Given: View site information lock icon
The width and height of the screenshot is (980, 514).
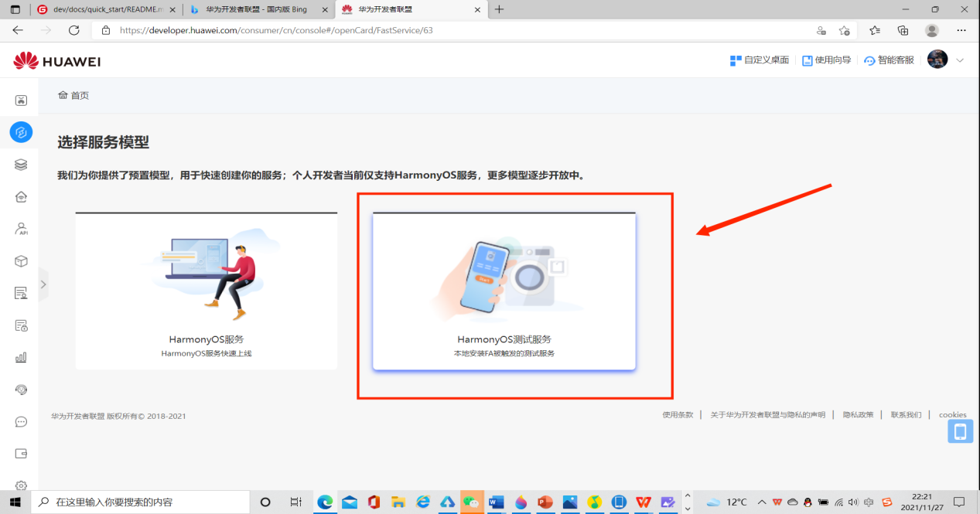Looking at the screenshot, I should click(106, 30).
